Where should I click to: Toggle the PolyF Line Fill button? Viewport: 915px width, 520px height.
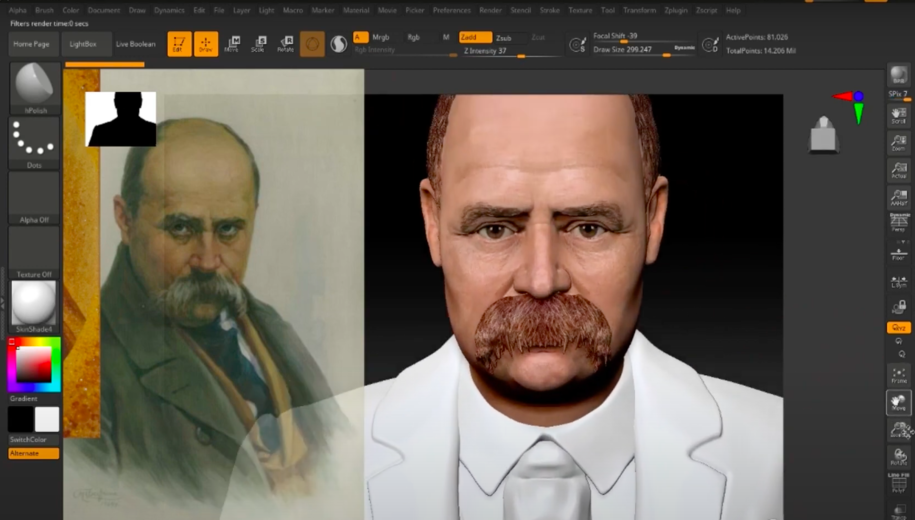click(x=899, y=483)
